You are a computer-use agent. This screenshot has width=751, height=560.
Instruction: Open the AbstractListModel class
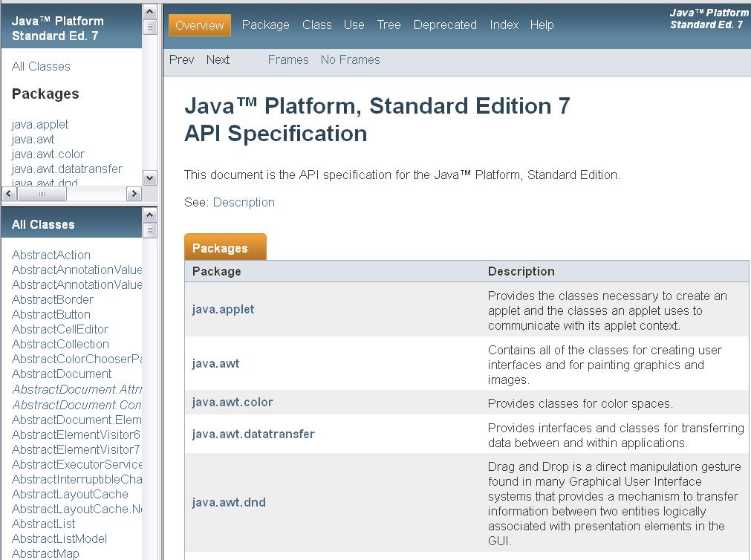pos(59,538)
